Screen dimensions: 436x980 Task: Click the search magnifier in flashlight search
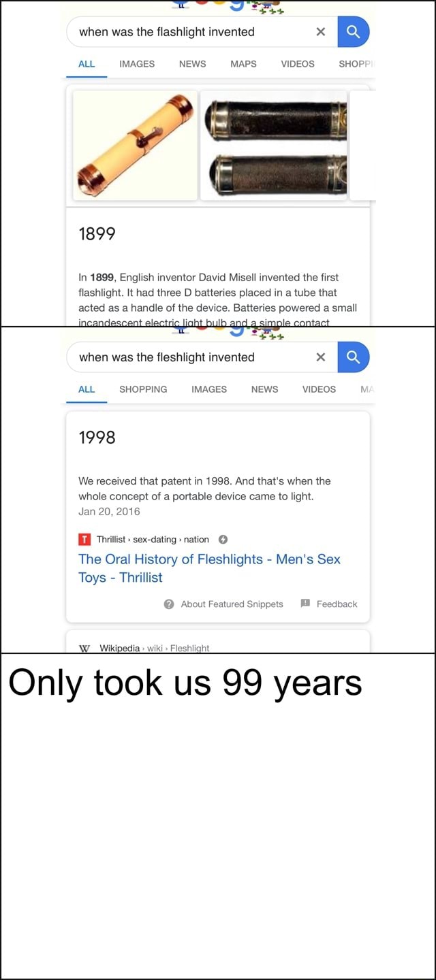[x=354, y=32]
